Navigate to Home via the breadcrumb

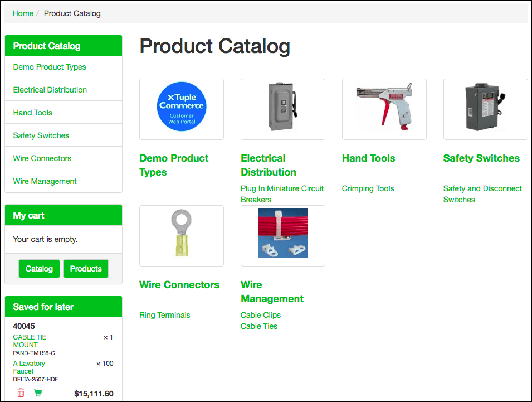pyautogui.click(x=22, y=13)
